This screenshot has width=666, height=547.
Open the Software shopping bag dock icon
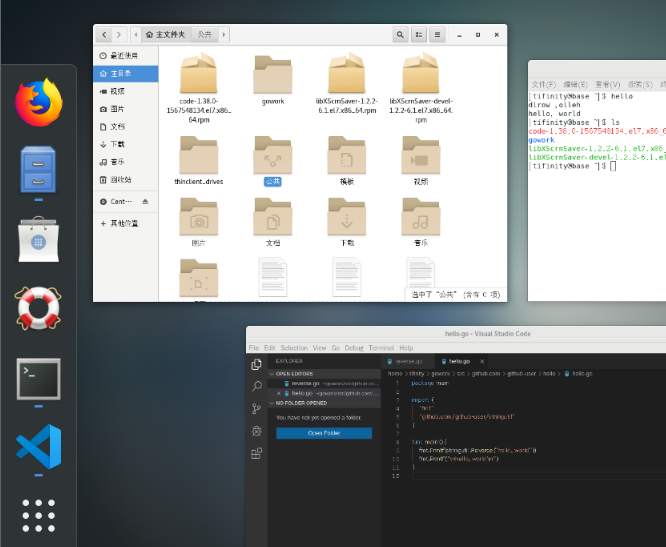(x=38, y=240)
